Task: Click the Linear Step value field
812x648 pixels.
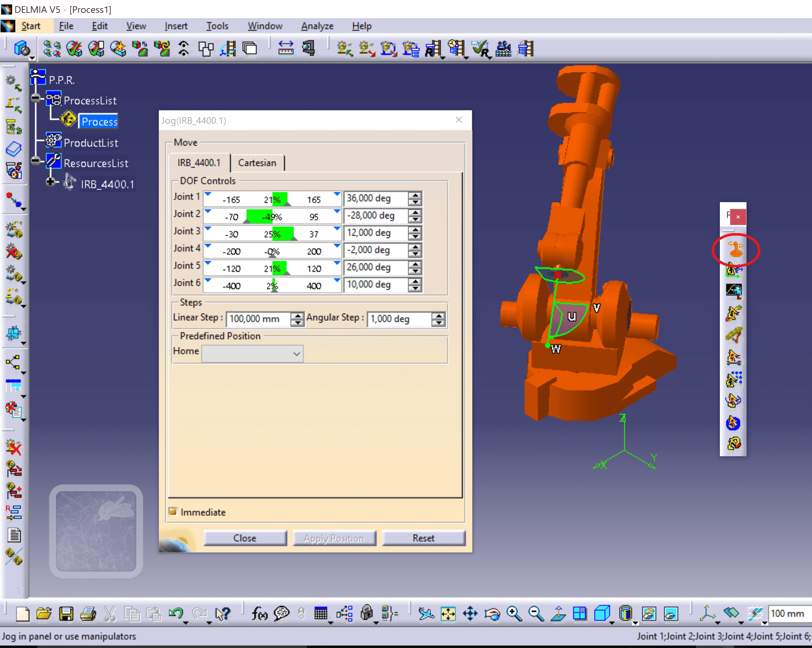Action: point(258,319)
